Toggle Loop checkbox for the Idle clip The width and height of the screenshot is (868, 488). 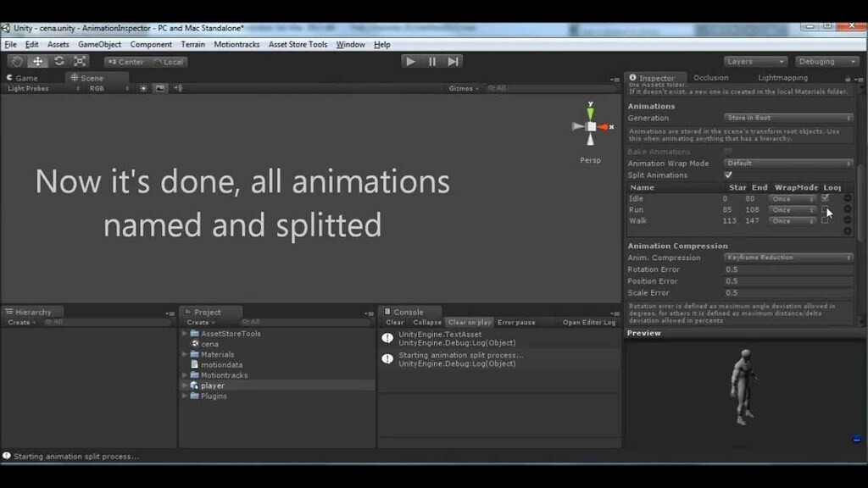coord(826,197)
